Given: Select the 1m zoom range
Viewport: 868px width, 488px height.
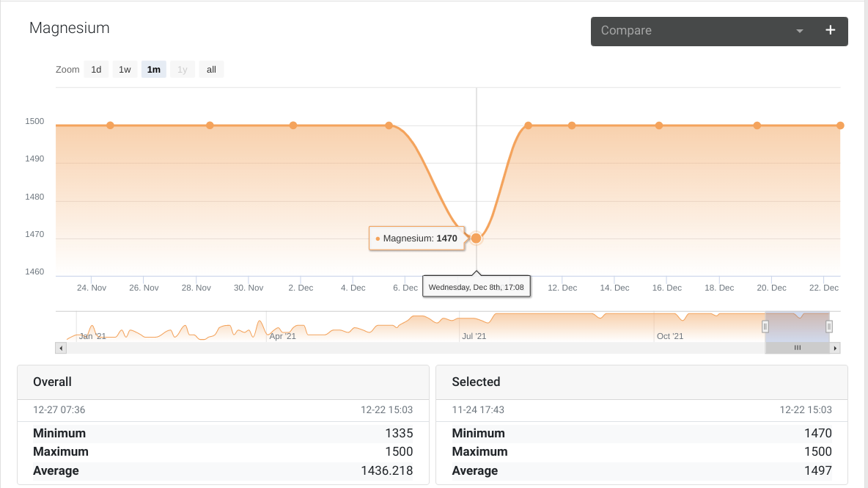Looking at the screenshot, I should tap(154, 69).
